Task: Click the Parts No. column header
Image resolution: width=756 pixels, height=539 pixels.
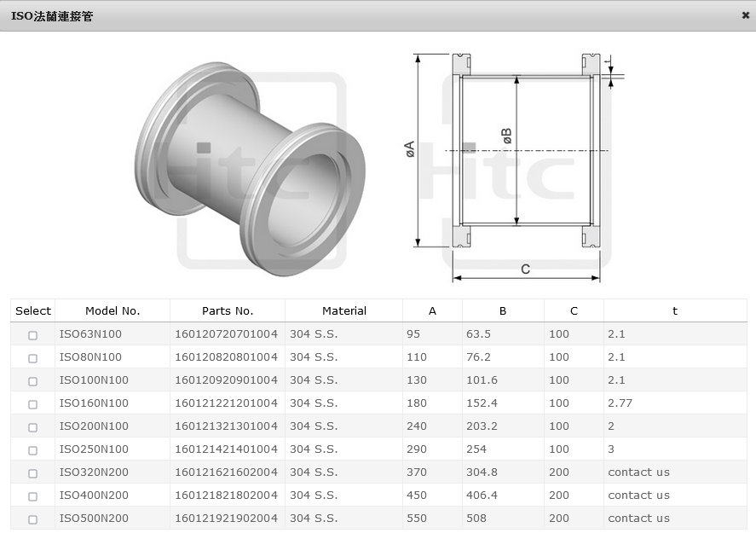Action: pos(228,311)
